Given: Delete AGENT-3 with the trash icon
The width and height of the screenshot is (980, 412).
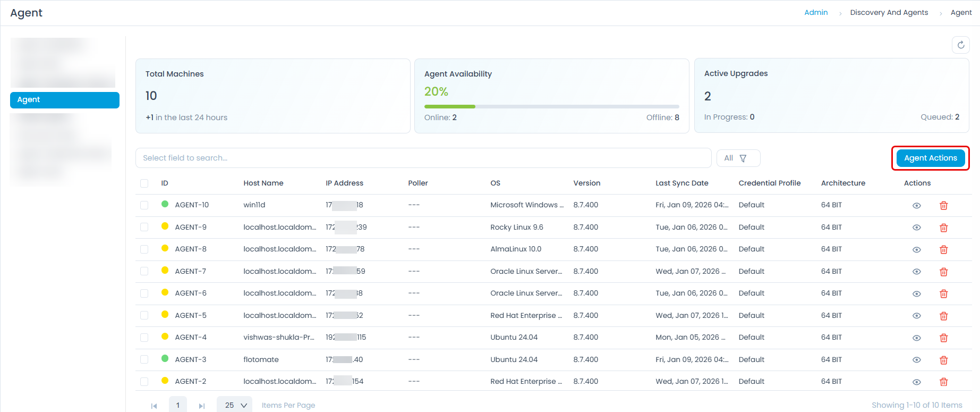Looking at the screenshot, I should coord(943,360).
